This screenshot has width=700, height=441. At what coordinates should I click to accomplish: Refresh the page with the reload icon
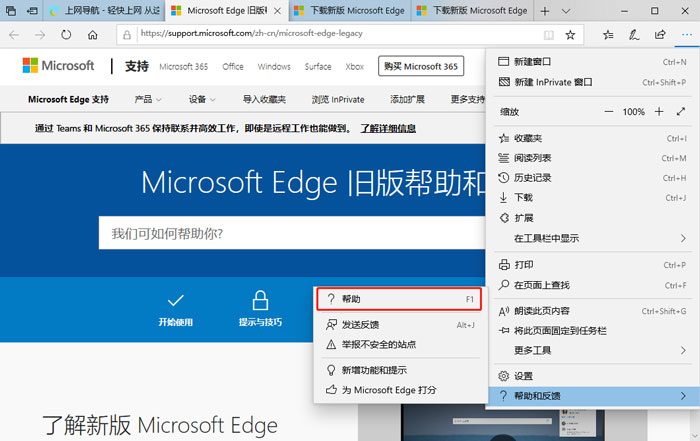pyautogui.click(x=66, y=34)
